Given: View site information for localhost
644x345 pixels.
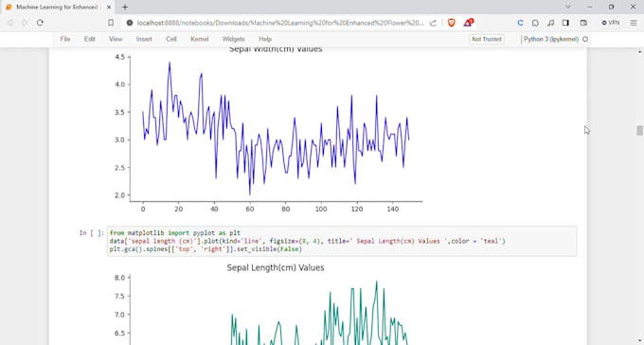Looking at the screenshot, I should coord(130,23).
